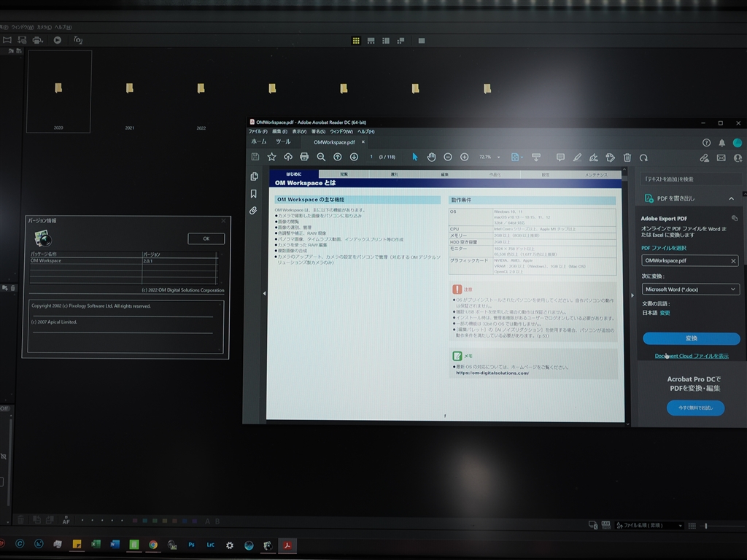Delete with the trash icon in Acrobat
747x560 pixels.
(x=627, y=157)
